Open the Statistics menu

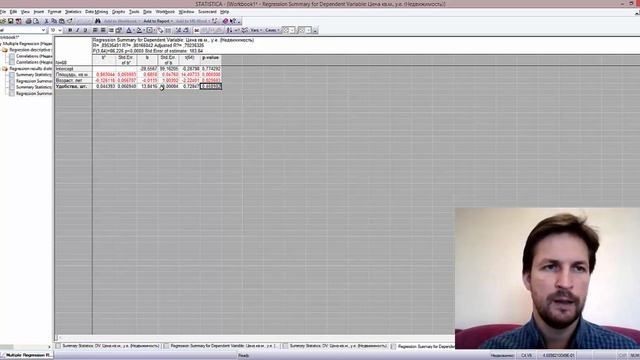73,12
